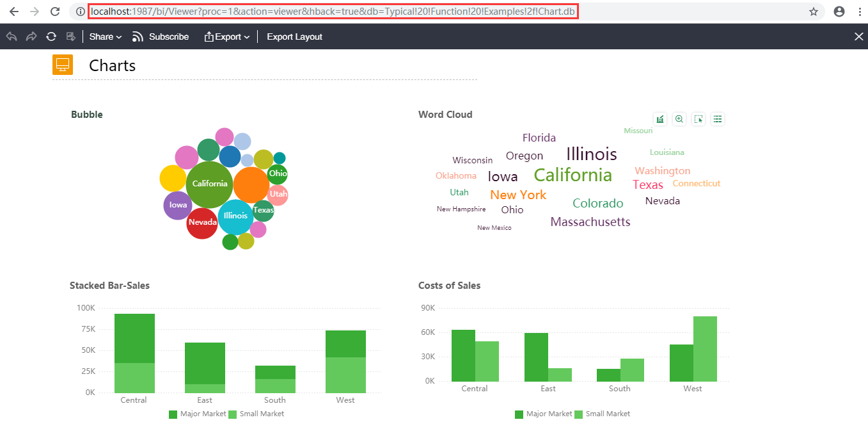Click Oklahoma in the Word Cloud
The image size is (868, 438).
(x=456, y=175)
